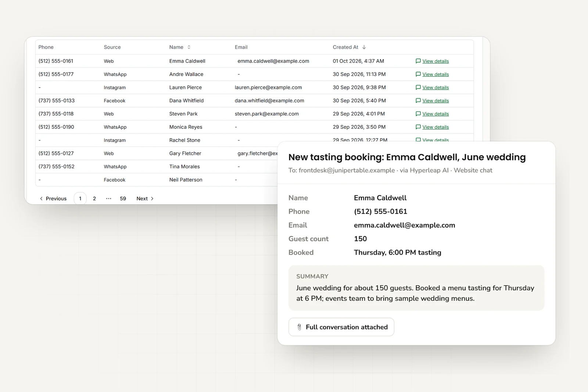The height and width of the screenshot is (392, 588).
Task: Click the SUMMARY text box
Action: tap(416, 288)
